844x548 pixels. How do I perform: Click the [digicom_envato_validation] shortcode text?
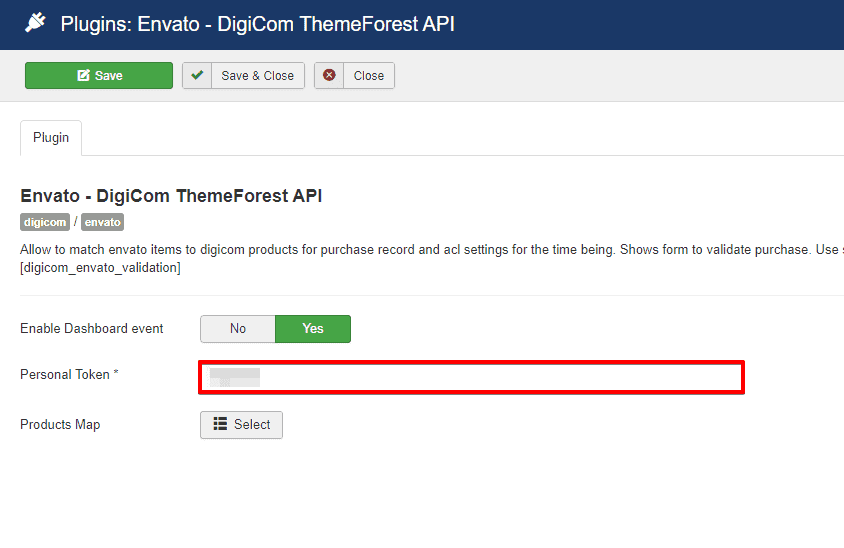point(100,268)
